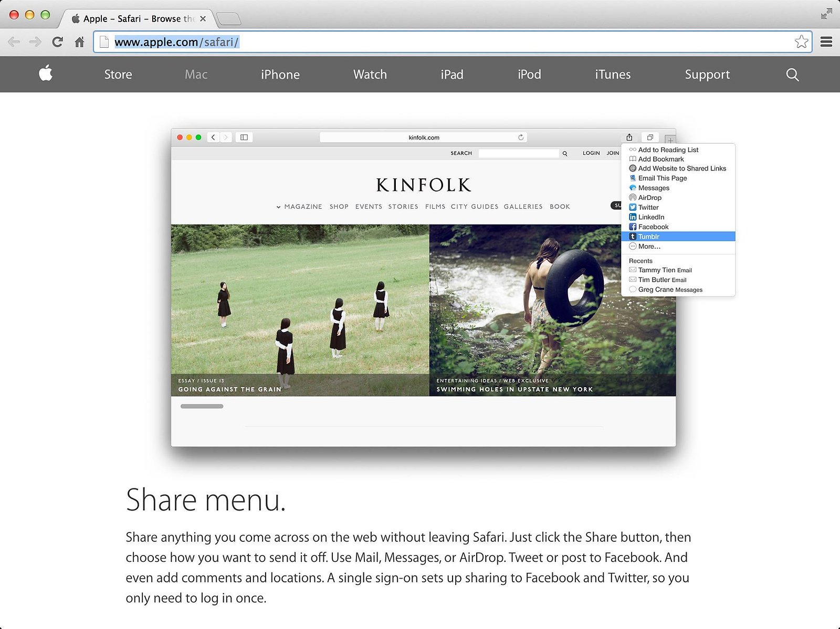This screenshot has width=840, height=629.
Task: Open the iPod navigation link
Action: pyautogui.click(x=529, y=74)
